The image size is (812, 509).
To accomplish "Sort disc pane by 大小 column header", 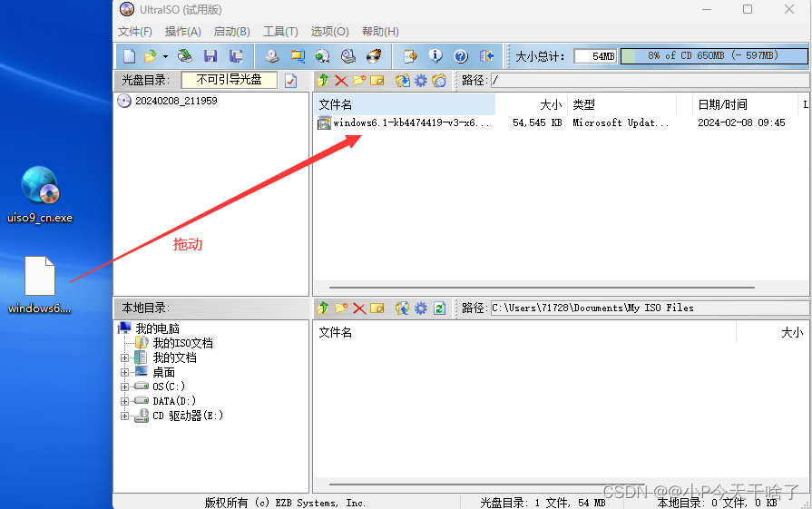I will 532,104.
